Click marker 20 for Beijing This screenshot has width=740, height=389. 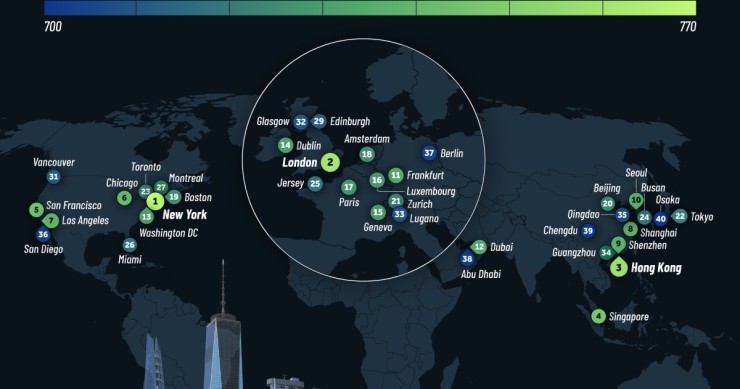[x=607, y=204]
